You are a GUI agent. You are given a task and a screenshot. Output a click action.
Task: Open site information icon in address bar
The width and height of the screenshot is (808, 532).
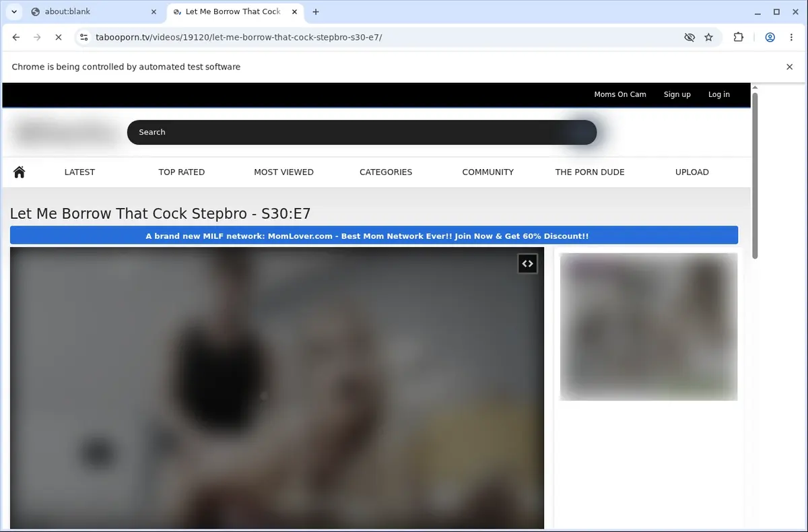coord(83,38)
